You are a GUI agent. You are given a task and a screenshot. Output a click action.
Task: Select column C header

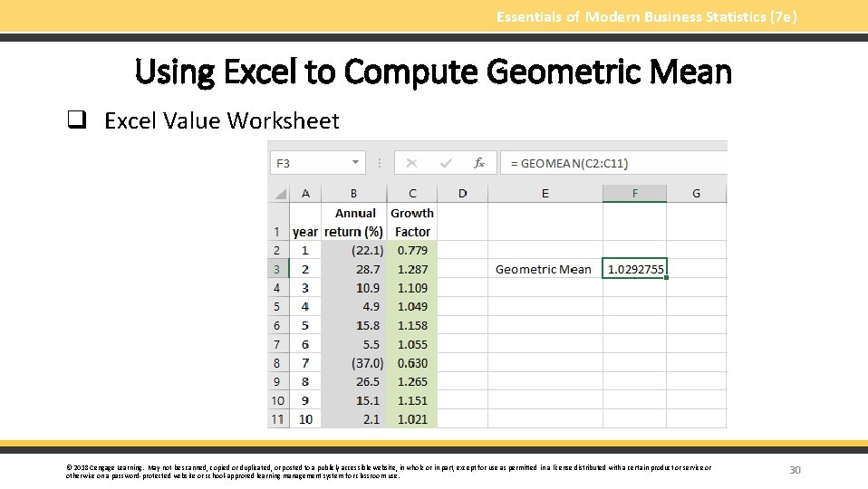coord(412,194)
